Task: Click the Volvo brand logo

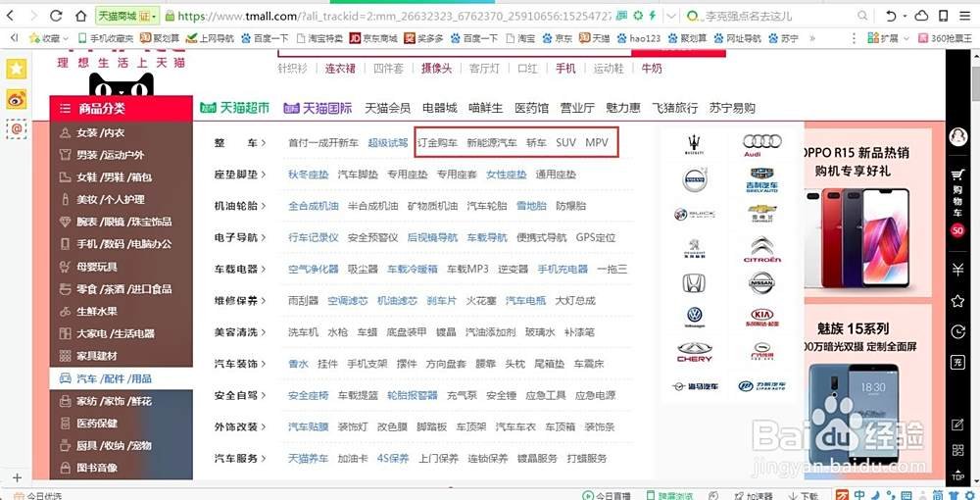Action: click(x=694, y=180)
